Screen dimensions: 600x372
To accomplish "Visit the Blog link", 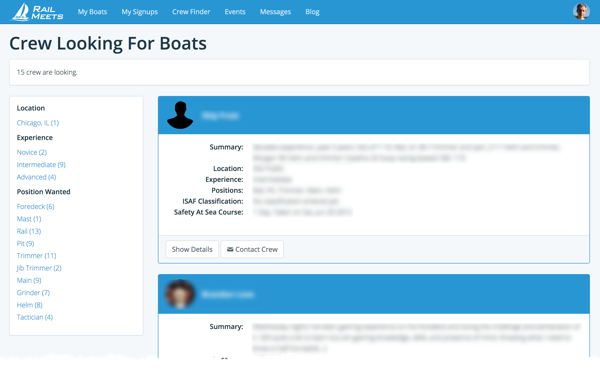I will point(312,12).
